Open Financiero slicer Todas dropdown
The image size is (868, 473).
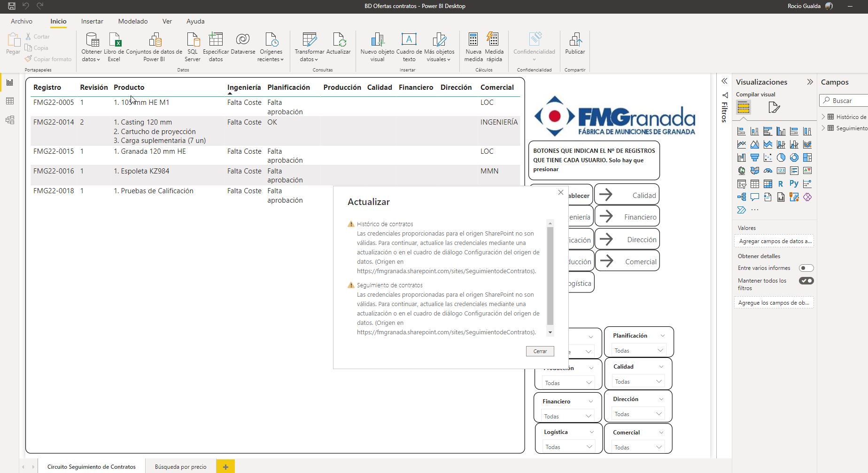[x=568, y=416]
